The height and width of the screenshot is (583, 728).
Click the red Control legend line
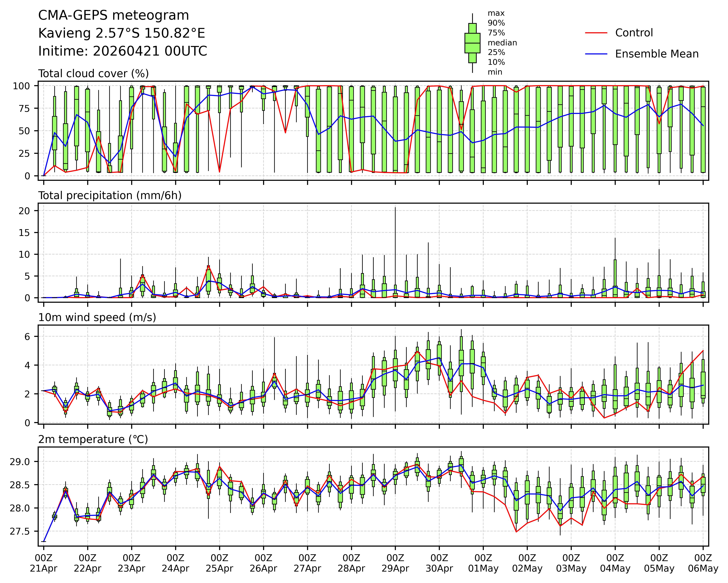(596, 33)
